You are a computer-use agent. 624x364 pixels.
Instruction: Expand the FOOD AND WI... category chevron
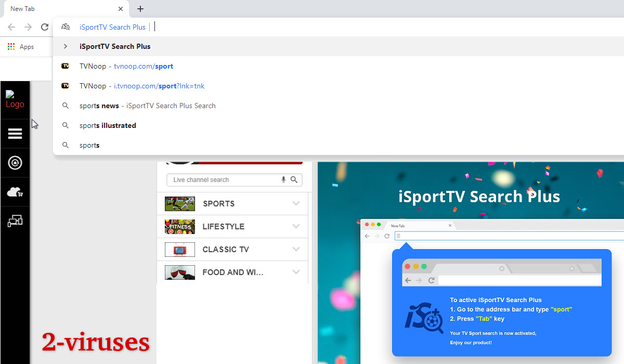point(296,272)
